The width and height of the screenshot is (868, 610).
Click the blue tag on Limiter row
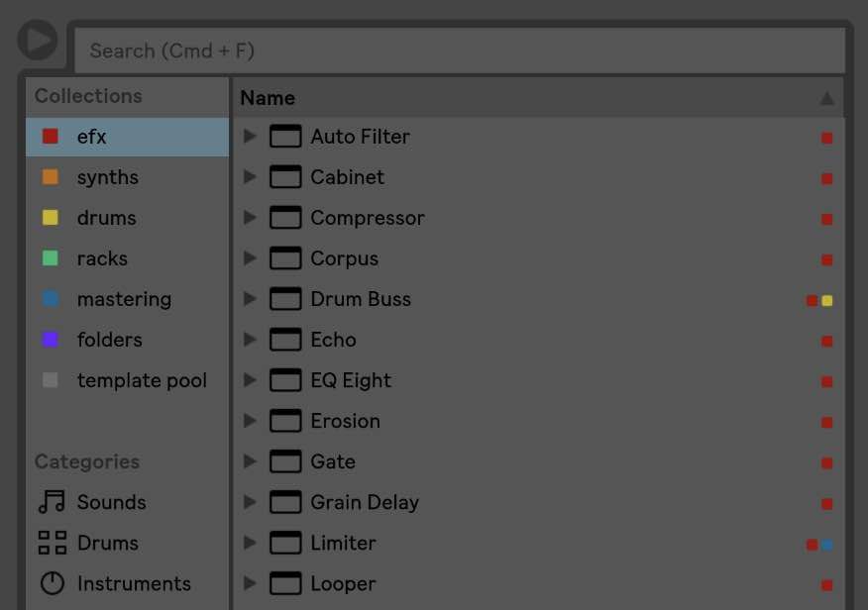(x=827, y=545)
